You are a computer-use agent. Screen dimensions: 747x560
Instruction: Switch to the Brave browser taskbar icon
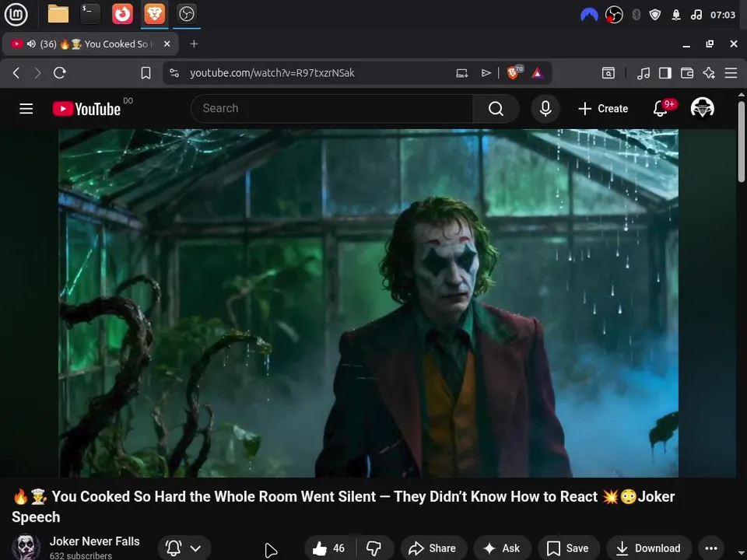click(154, 14)
